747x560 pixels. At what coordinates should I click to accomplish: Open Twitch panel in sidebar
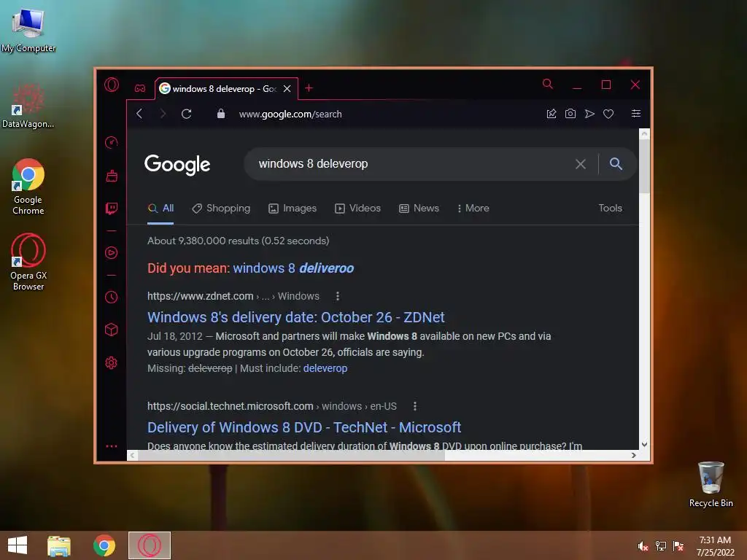112,208
